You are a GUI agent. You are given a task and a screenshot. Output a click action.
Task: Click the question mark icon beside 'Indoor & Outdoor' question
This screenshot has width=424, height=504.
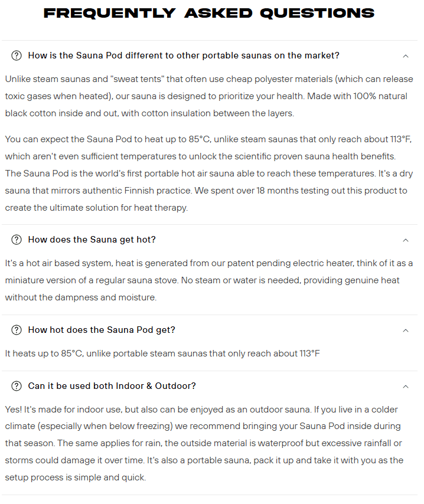coord(17,386)
